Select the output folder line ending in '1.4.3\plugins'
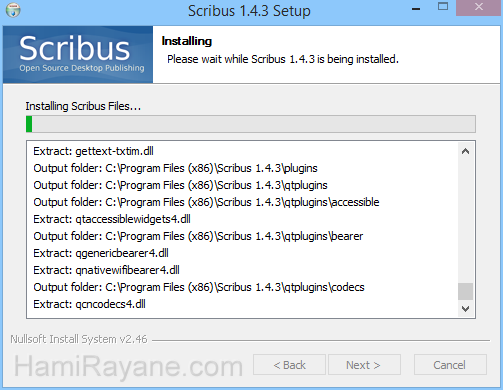This screenshot has height=390, width=503. tap(175, 168)
